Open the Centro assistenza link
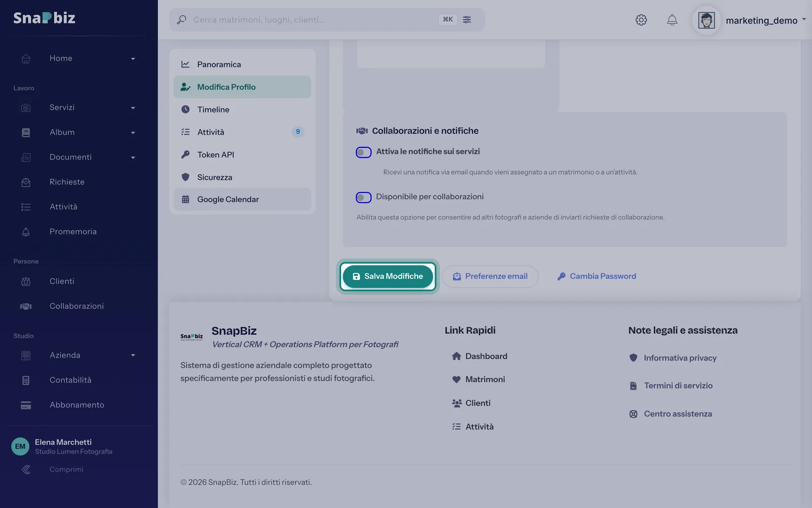 tap(670, 414)
